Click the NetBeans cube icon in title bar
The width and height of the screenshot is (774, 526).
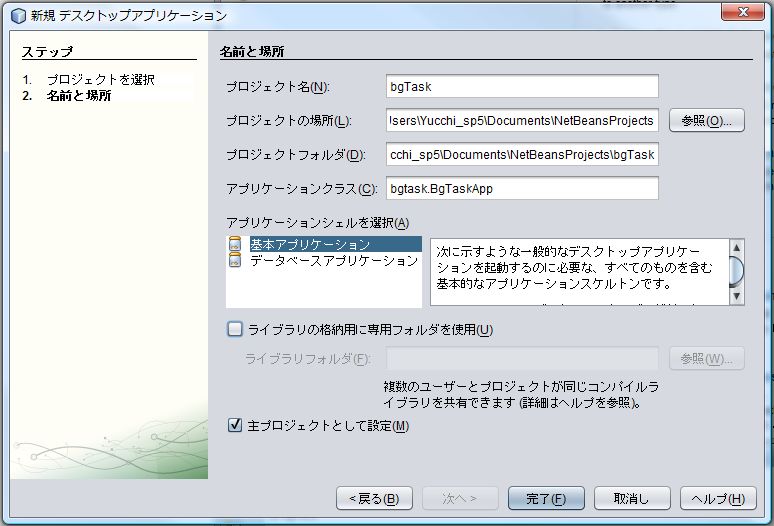17,16
